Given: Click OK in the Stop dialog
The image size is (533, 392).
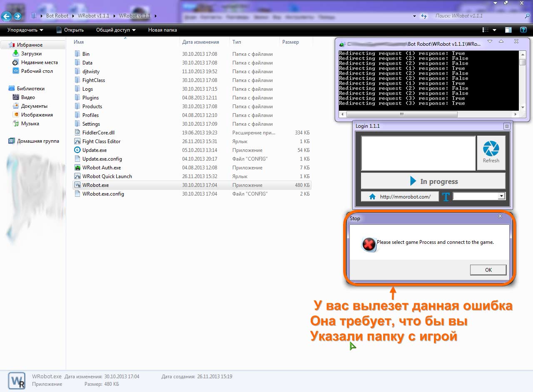Looking at the screenshot, I should pos(488,270).
